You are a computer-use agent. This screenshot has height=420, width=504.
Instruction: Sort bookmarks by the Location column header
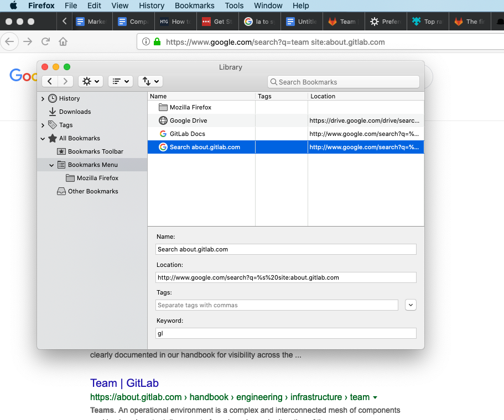click(x=366, y=96)
